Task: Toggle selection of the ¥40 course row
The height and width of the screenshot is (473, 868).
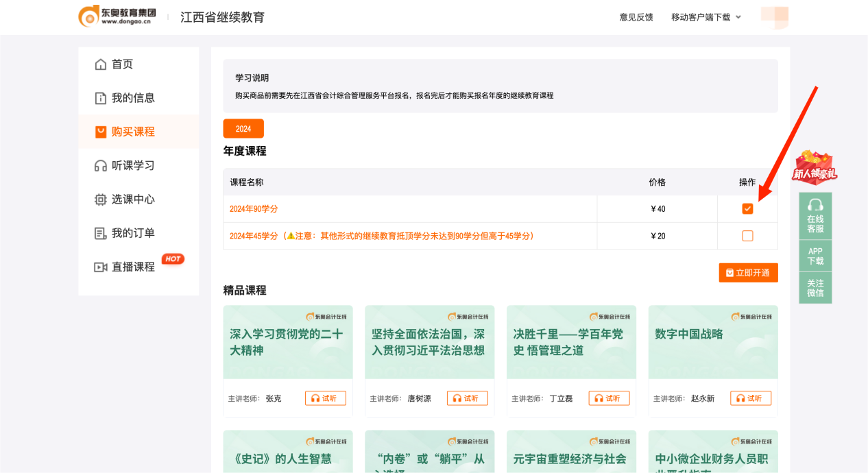Action: point(747,208)
